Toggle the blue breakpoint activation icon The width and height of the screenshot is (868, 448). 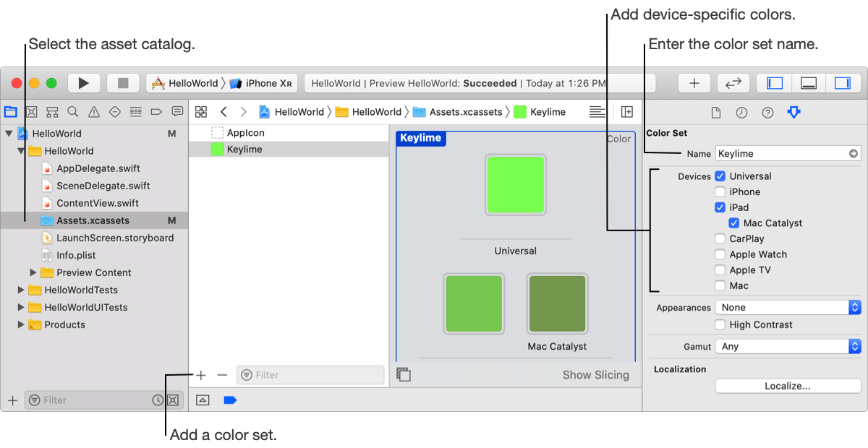click(230, 400)
